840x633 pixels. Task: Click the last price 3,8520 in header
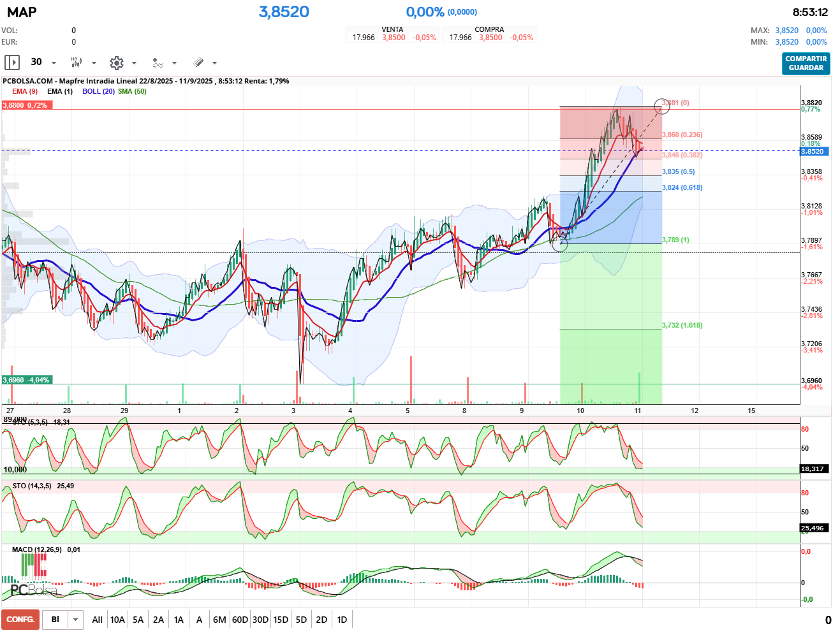284,11
